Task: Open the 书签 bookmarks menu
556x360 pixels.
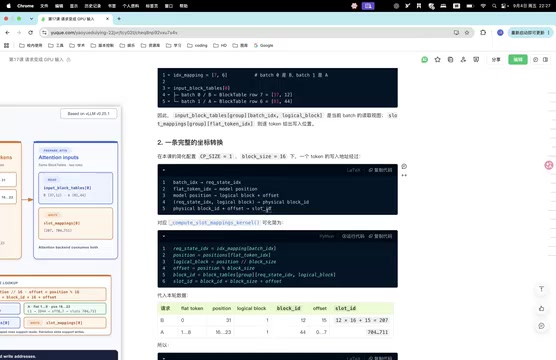Action: tap(112, 6)
